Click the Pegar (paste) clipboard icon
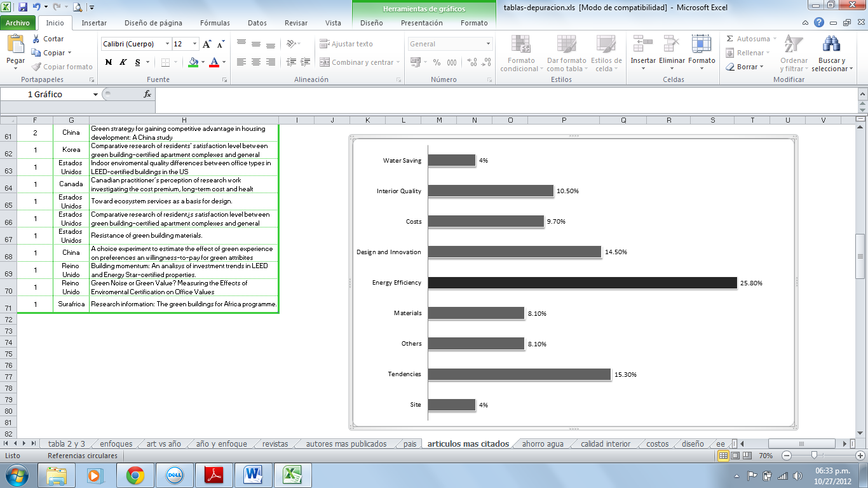Viewport: 868px width, 488px height. pyautogui.click(x=15, y=44)
